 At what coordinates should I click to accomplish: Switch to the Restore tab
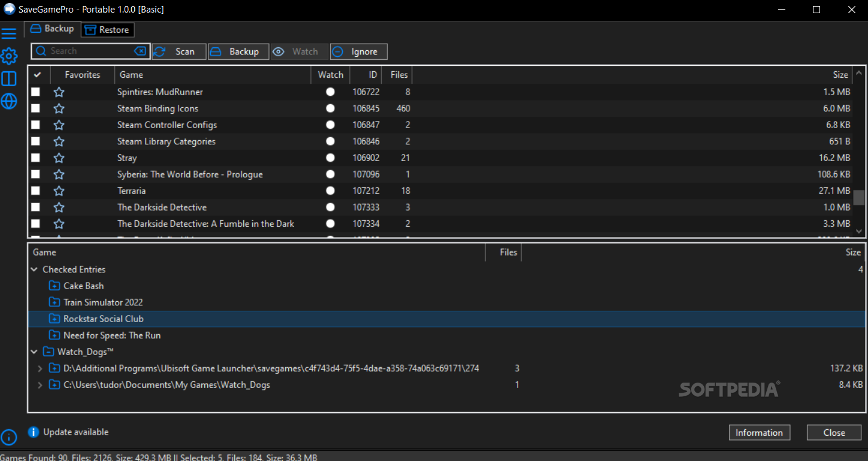pos(107,30)
